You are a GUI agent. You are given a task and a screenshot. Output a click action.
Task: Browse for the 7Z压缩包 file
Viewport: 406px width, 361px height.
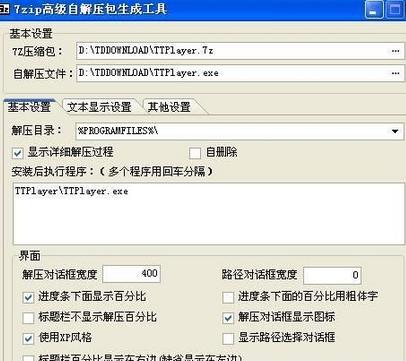(395, 51)
